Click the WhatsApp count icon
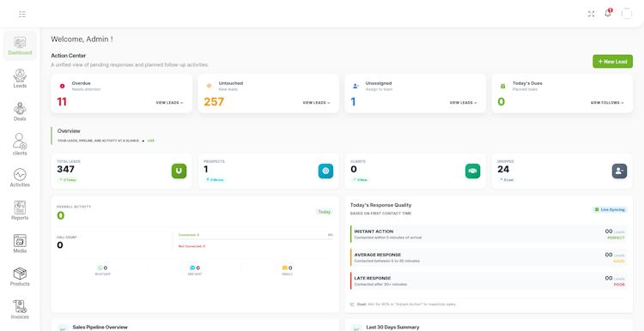 pos(100,268)
